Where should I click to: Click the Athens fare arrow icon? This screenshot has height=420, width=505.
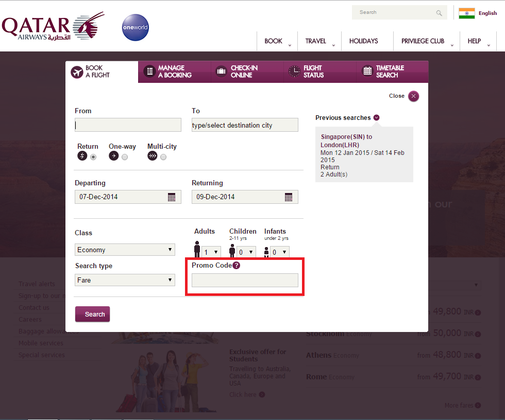point(478,356)
